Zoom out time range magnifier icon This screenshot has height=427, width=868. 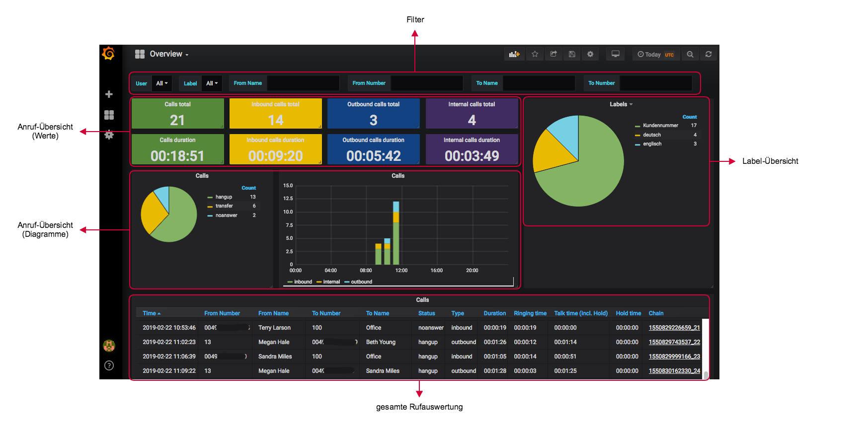[x=690, y=54]
